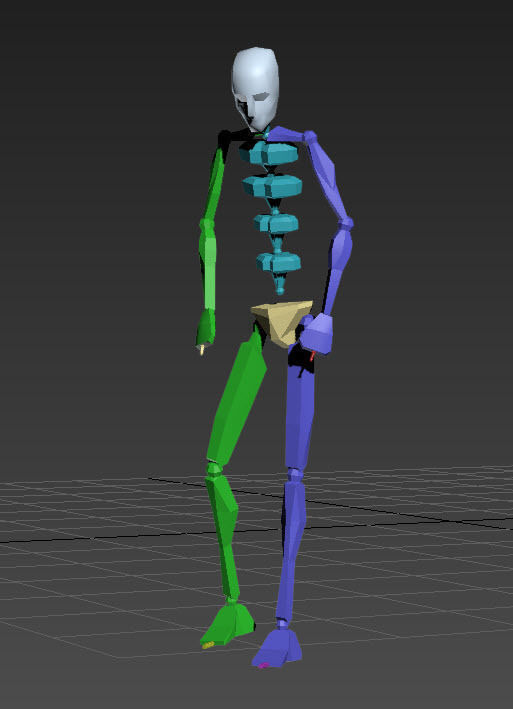Select the topmost teal spine segment
Screen dimensions: 513x709
pyautogui.click(x=268, y=153)
